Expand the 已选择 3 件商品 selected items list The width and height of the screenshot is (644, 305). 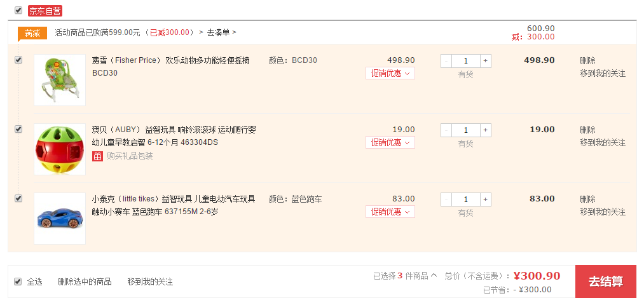point(405,276)
